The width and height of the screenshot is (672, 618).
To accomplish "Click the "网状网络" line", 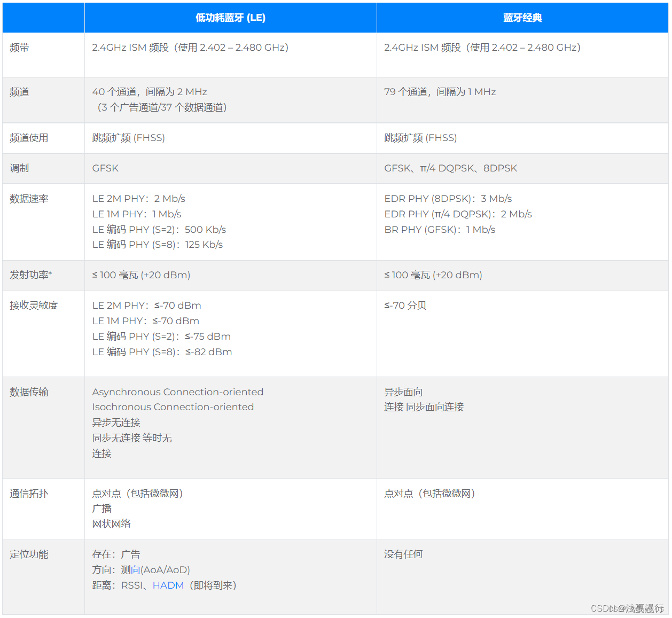I will (111, 524).
